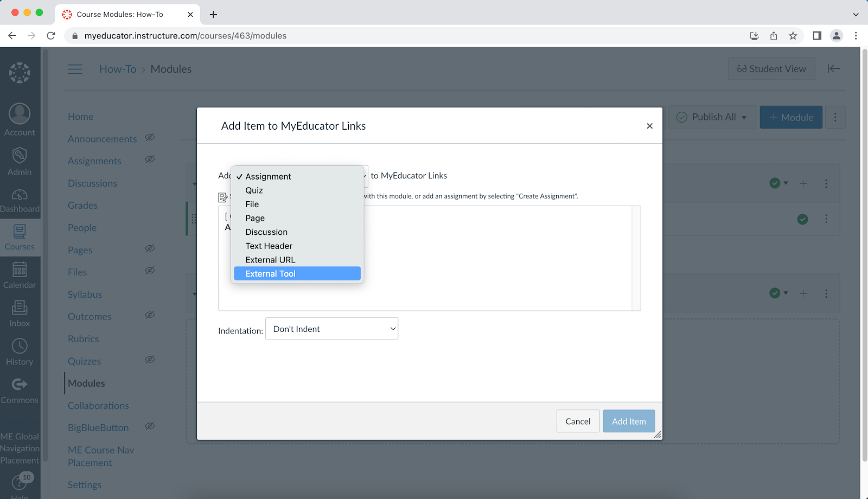Screen dimensions: 868x499
Task: Open the kebab menu beside + Module
Action: coord(835,117)
